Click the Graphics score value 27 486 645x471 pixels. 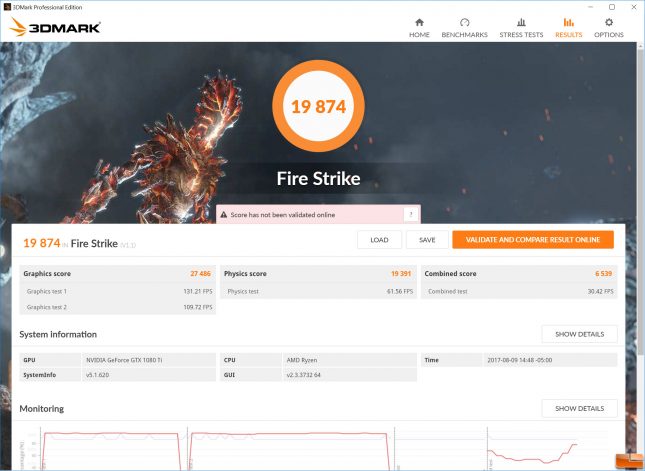200,274
